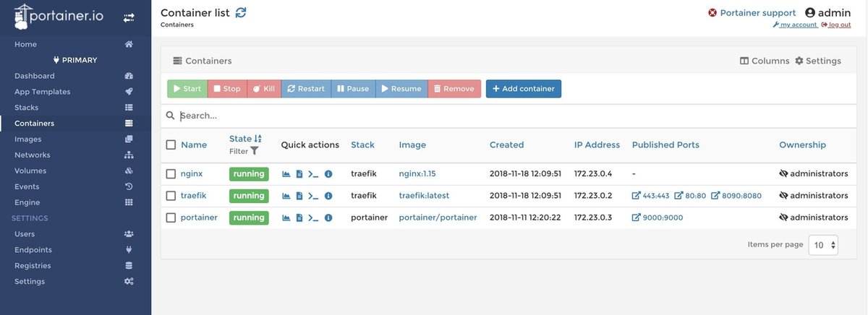Click the Kill button
The width and height of the screenshot is (868, 315).
pyautogui.click(x=264, y=89)
